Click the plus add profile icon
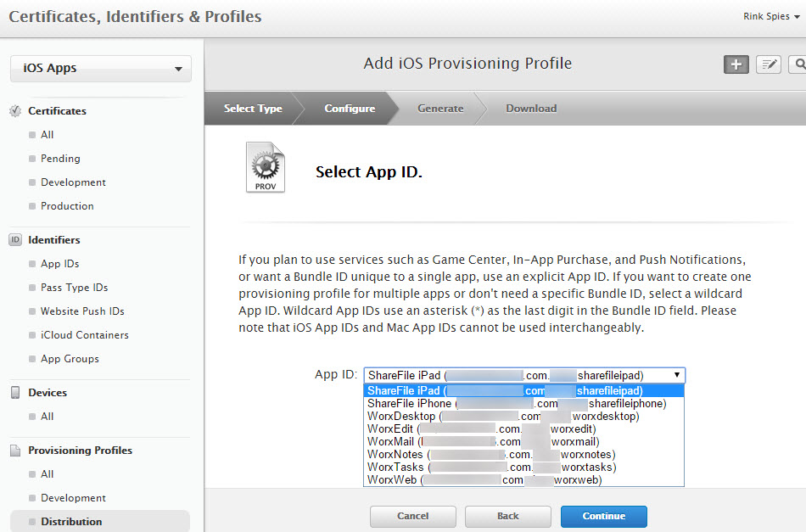The image size is (806, 532). coord(736,64)
